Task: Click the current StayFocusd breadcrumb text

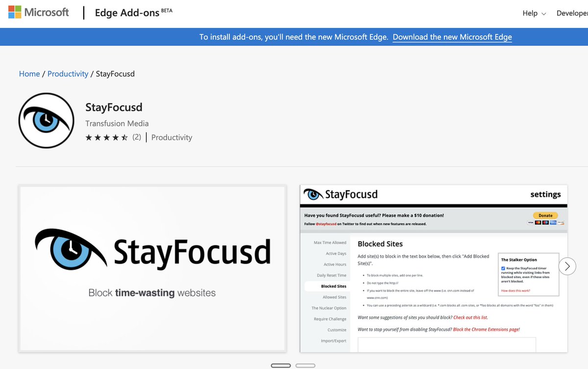Action: coord(115,74)
